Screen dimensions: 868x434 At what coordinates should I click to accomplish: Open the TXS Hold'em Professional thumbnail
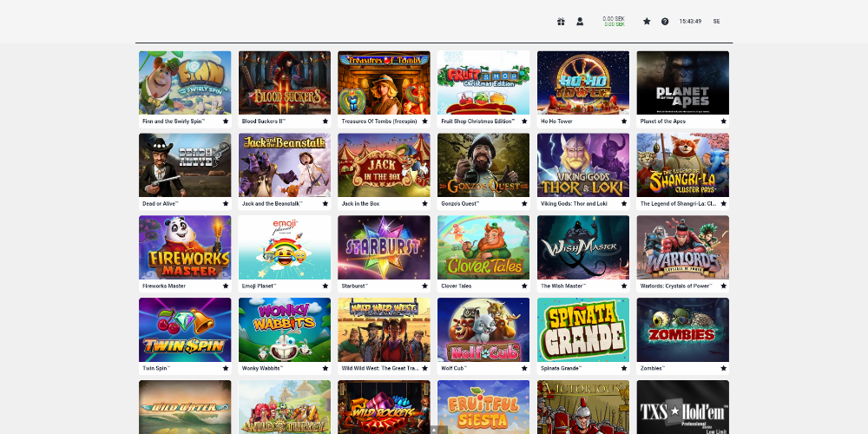click(682, 407)
